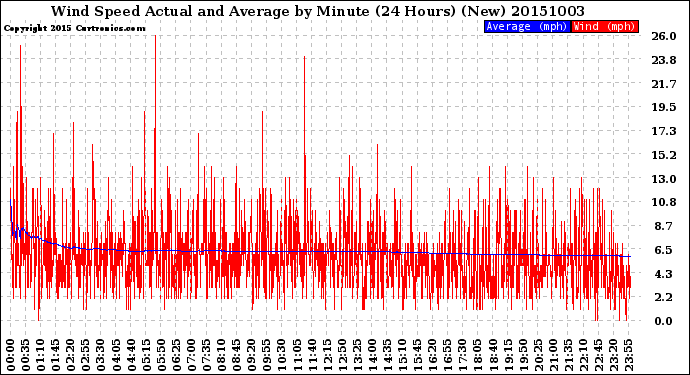Click the Copyright 2015 Cartronics.com text
Screen dimensions: 690x375
coord(74,28)
